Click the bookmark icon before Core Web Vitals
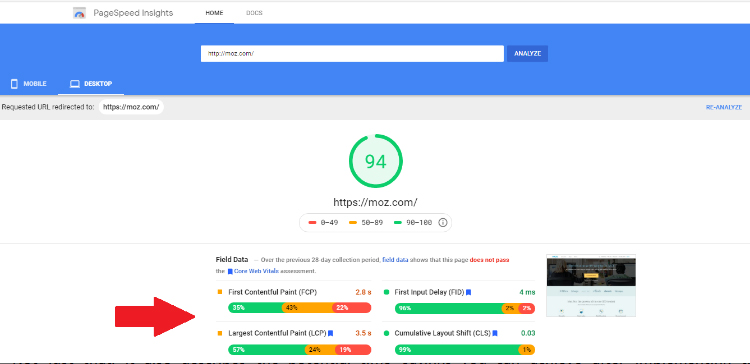Viewport: 750px width, 364px height. [230, 271]
